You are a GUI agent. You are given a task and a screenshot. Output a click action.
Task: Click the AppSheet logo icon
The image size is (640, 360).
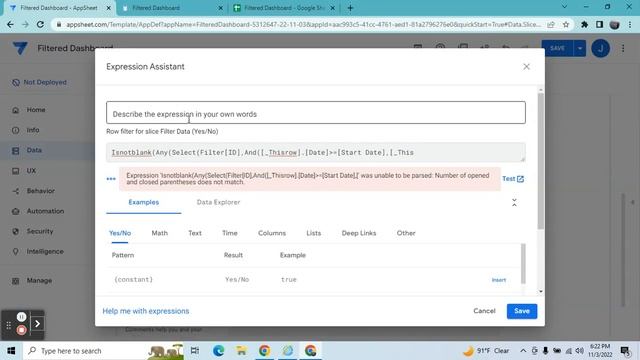pos(20,48)
